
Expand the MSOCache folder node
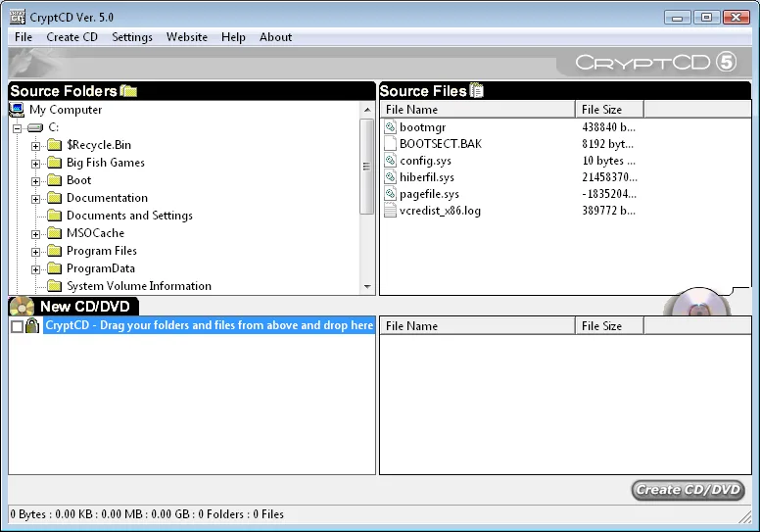point(35,234)
